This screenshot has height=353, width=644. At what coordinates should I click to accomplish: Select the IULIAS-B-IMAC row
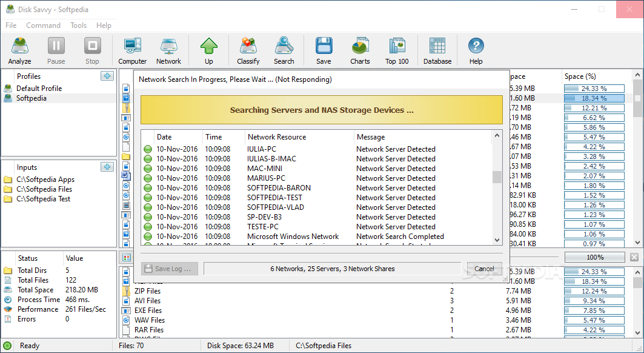tap(316, 158)
